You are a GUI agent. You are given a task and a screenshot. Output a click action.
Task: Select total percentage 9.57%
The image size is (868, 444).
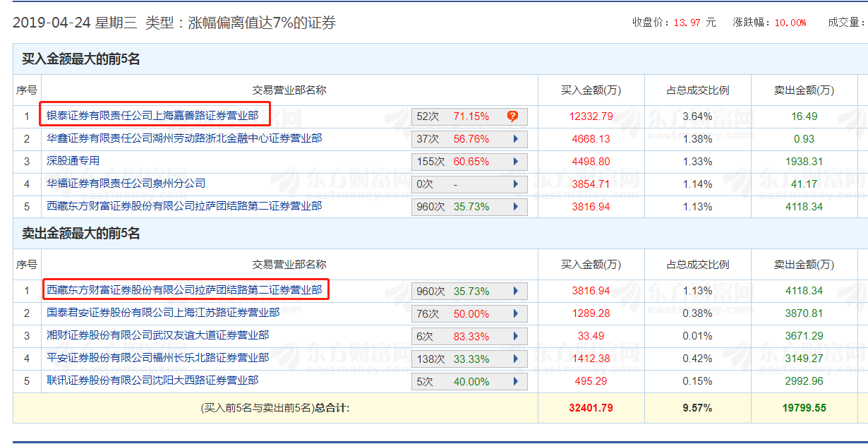point(697,408)
